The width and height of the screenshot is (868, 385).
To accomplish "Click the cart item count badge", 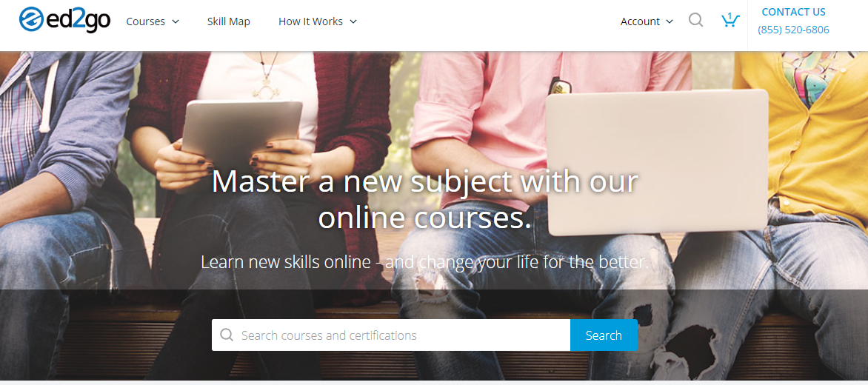I will 730,16.
